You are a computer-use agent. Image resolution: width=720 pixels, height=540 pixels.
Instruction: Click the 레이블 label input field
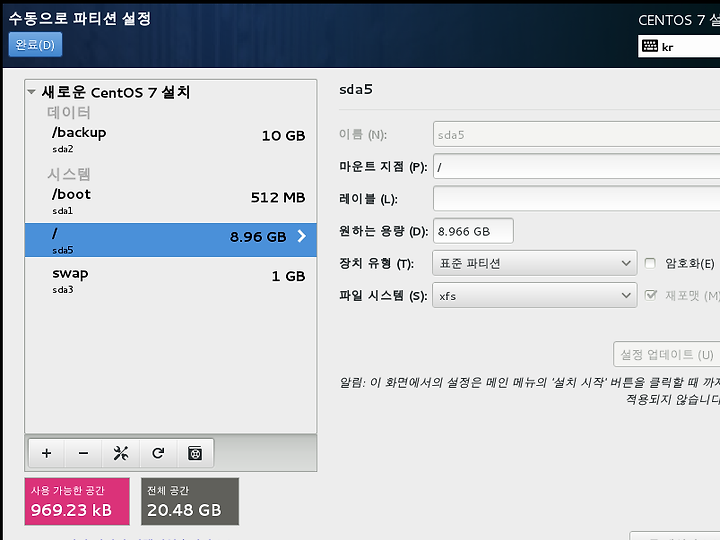[577, 199]
